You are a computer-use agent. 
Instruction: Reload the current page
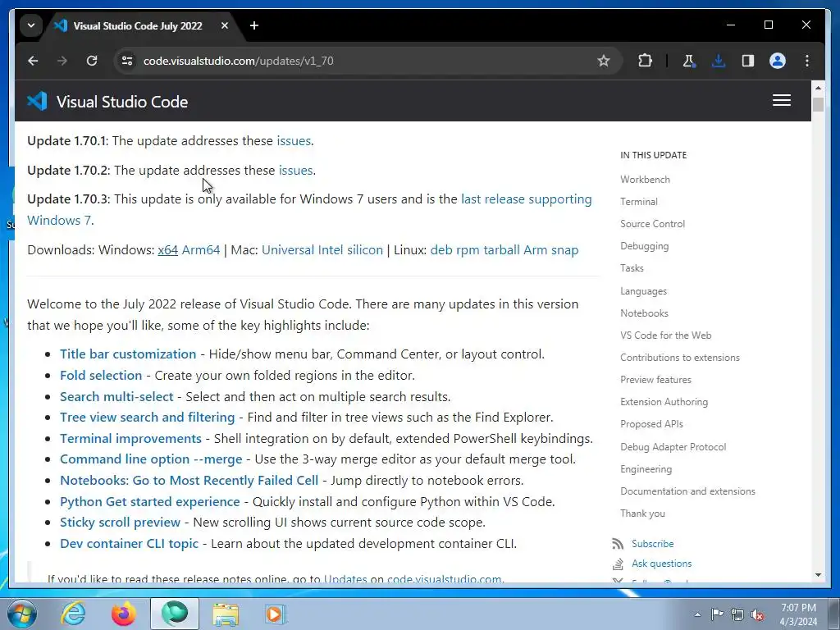pos(92,61)
